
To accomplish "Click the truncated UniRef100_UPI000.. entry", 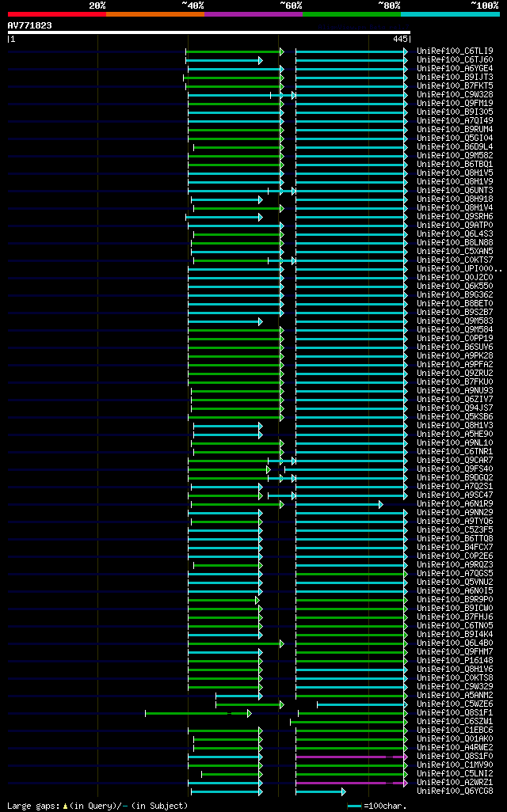I will coord(459,269).
